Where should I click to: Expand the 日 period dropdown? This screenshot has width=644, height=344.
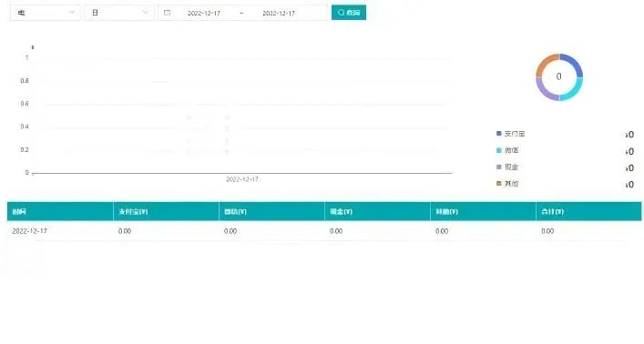(119, 13)
